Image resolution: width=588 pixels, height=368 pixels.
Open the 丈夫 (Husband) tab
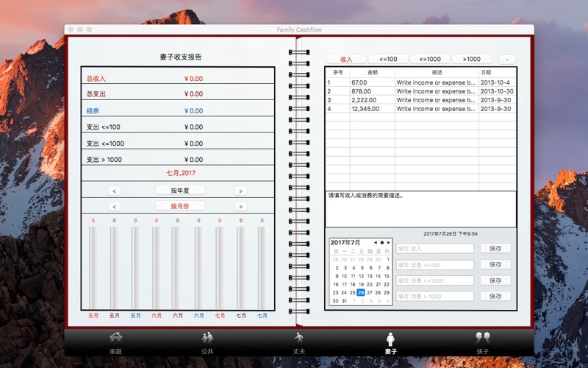pos(299,342)
